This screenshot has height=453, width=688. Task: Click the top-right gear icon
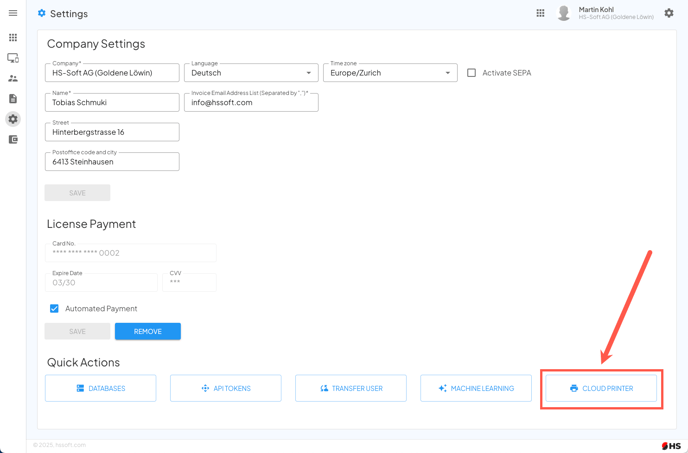(x=669, y=13)
